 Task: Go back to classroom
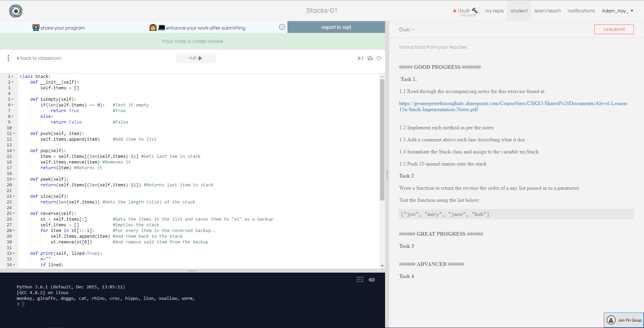(x=39, y=58)
